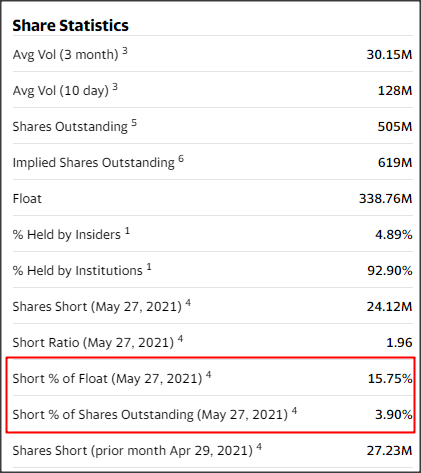Click the 4.89% insiders value

point(394,235)
